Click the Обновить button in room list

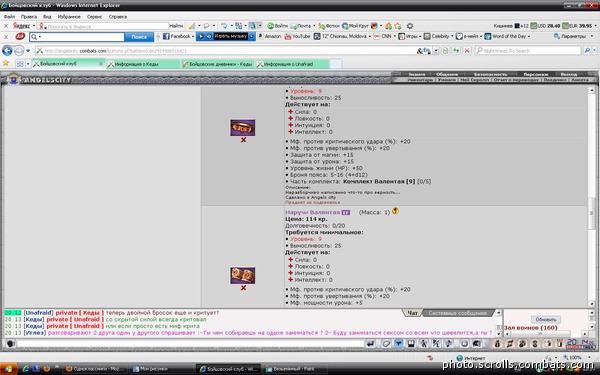[x=546, y=319]
